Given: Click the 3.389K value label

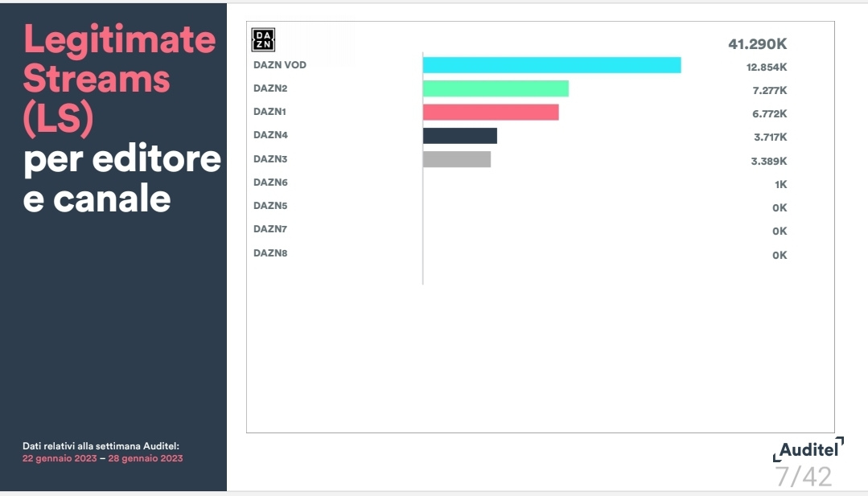Looking at the screenshot, I should pyautogui.click(x=769, y=162).
